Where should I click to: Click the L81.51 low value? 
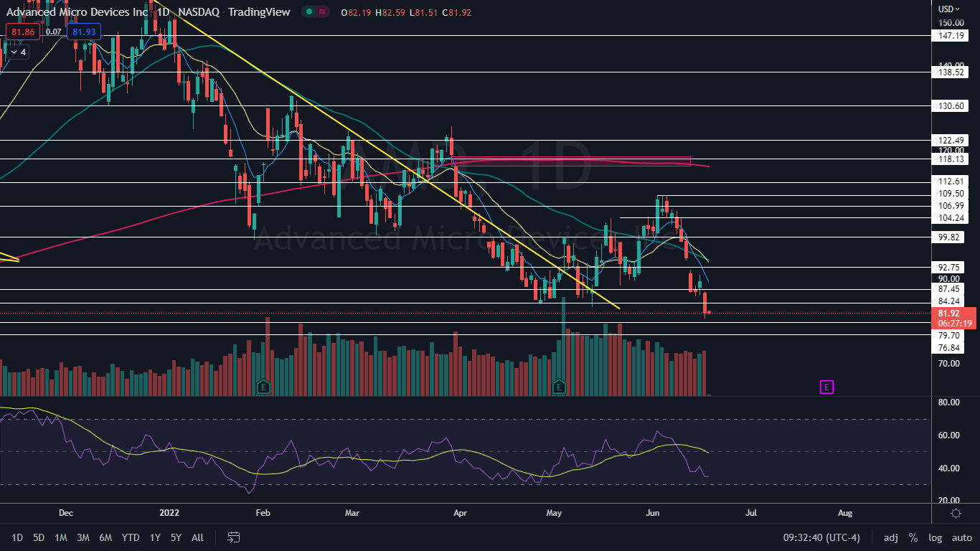tap(424, 12)
